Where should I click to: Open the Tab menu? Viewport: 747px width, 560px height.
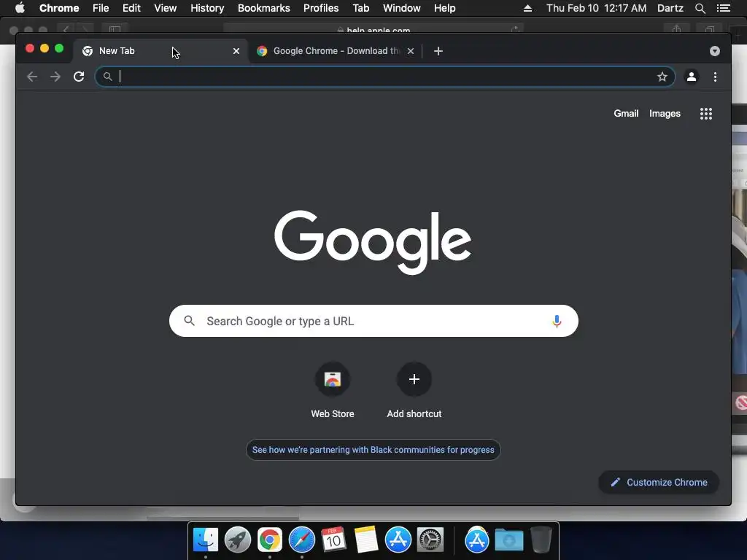pyautogui.click(x=360, y=8)
